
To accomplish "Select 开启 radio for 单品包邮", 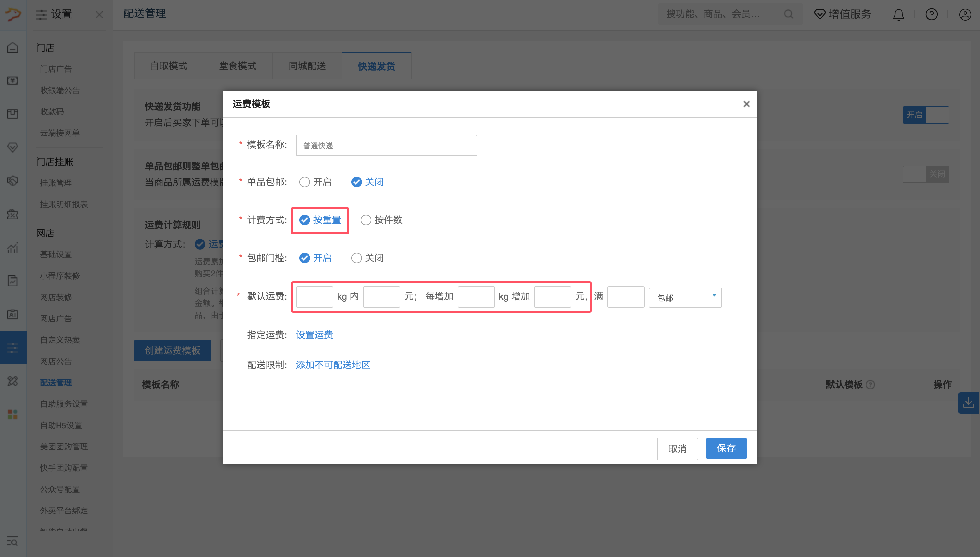I will [305, 182].
